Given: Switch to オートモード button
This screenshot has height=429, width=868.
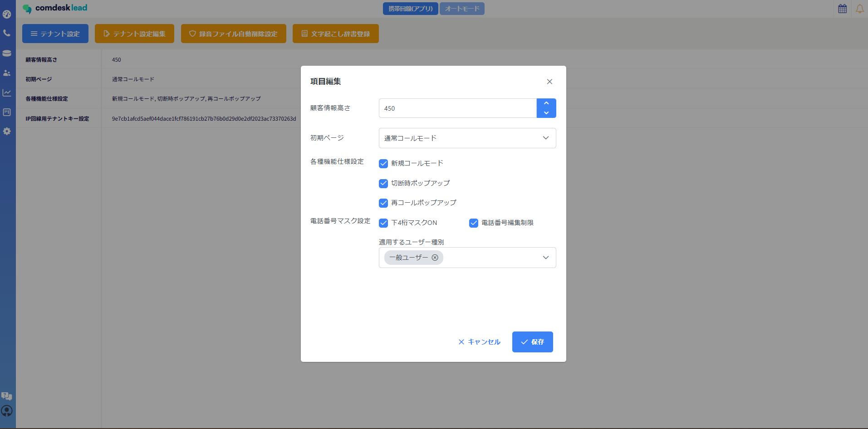Looking at the screenshot, I should [x=462, y=9].
